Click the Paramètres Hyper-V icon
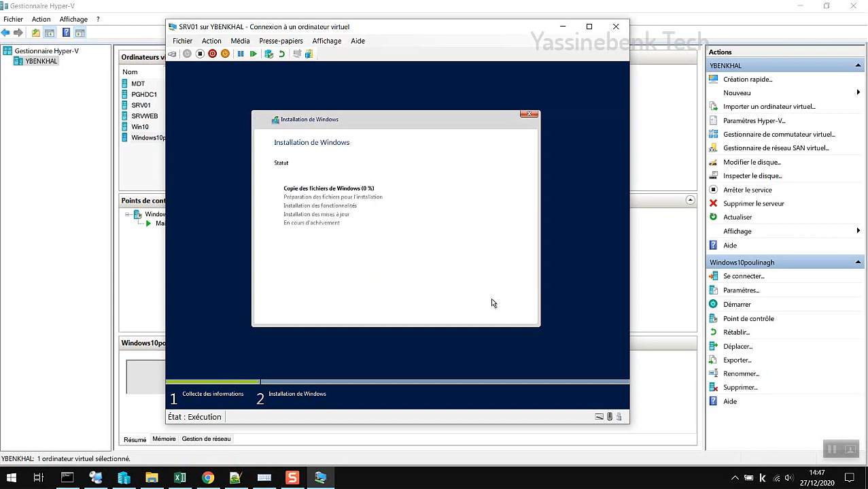 tap(713, 120)
